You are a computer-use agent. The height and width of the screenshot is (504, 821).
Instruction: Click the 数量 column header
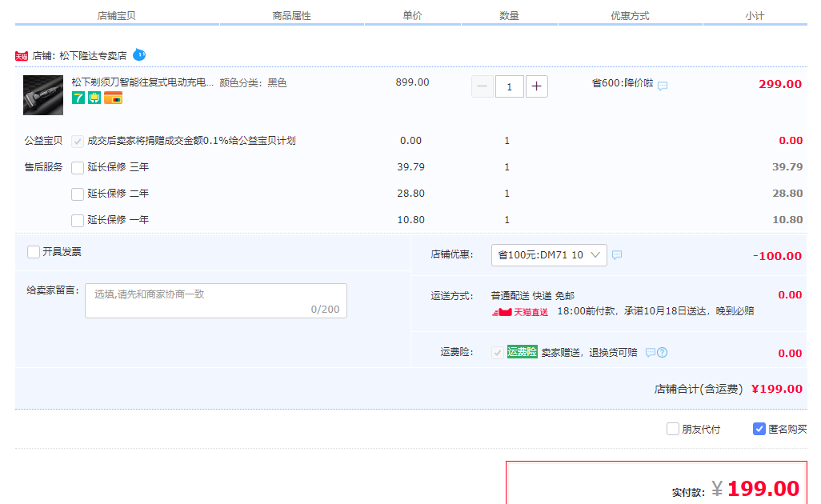click(509, 16)
